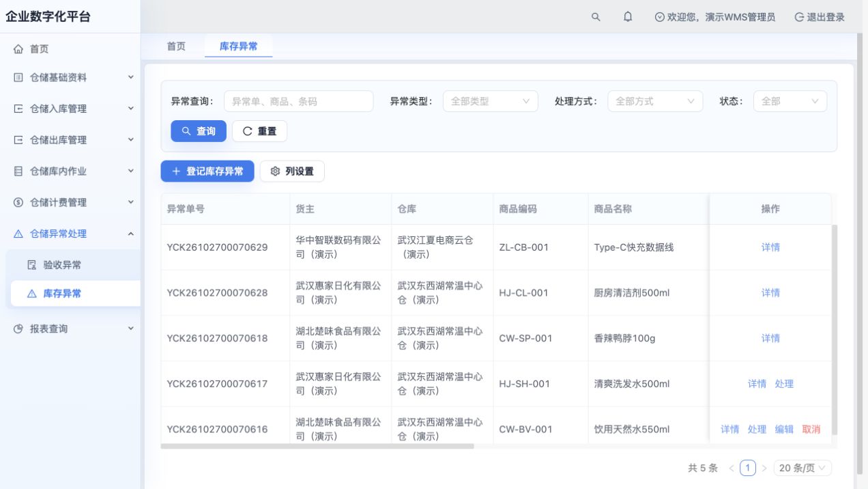The height and width of the screenshot is (489, 868).
Task: Click the 仓储入库管理 sidebar icon
Action: coord(18,109)
